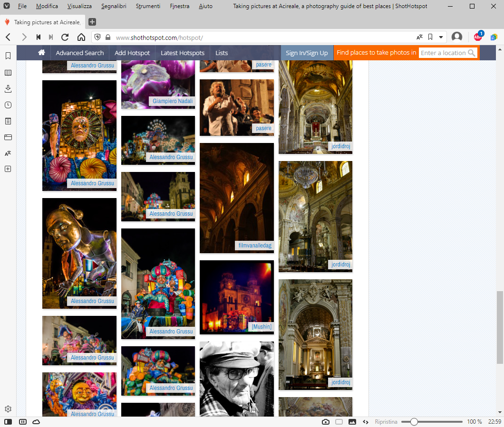The image size is (504, 427).
Task: Open a new tab
Action: [92, 22]
